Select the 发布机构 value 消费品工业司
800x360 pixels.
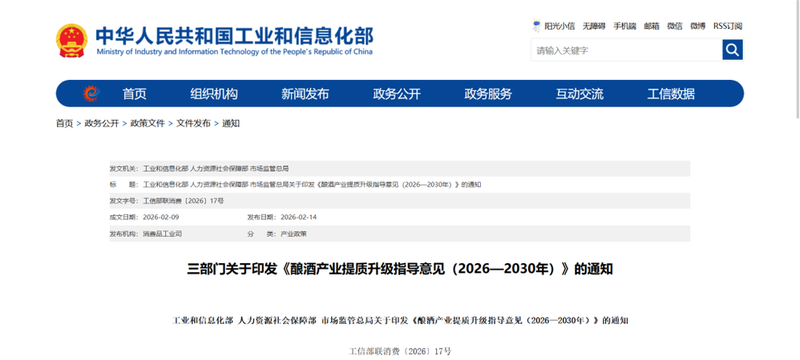[162, 234]
